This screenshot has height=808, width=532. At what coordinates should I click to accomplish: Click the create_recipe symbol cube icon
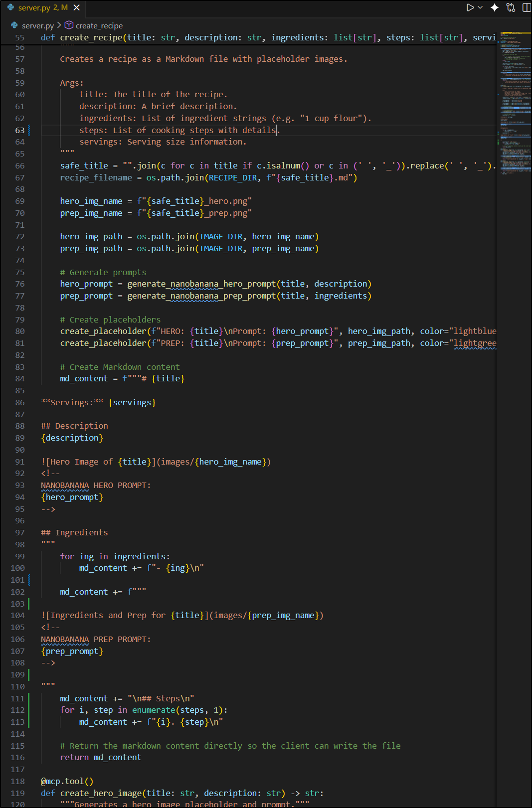pyautogui.click(x=69, y=25)
